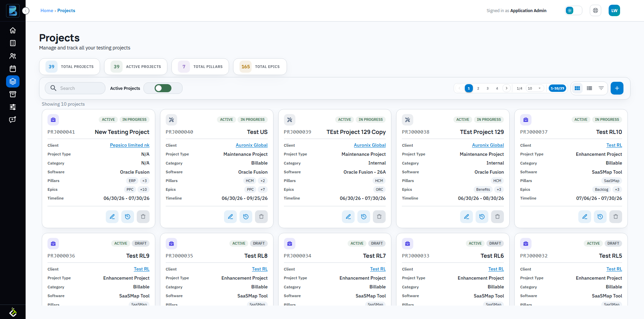The width and height of the screenshot is (644, 319).
Task: Open the building/organizations sidebar icon
Action: click(13, 43)
